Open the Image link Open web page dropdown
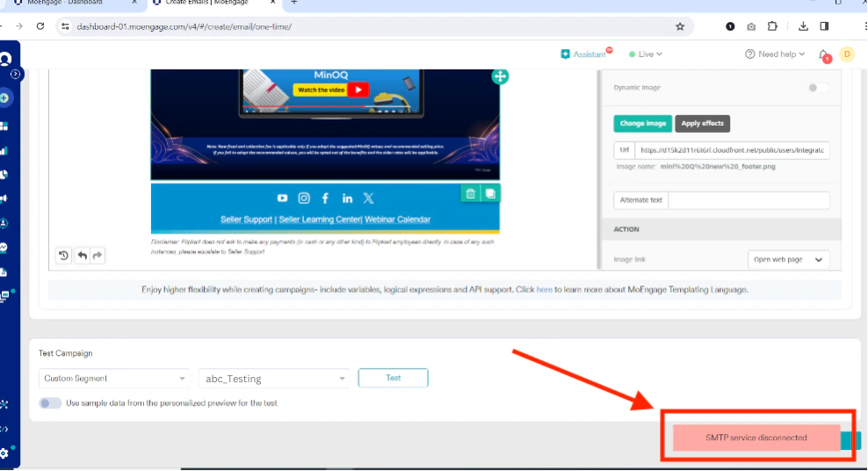The height and width of the screenshot is (471, 868). pos(788,259)
